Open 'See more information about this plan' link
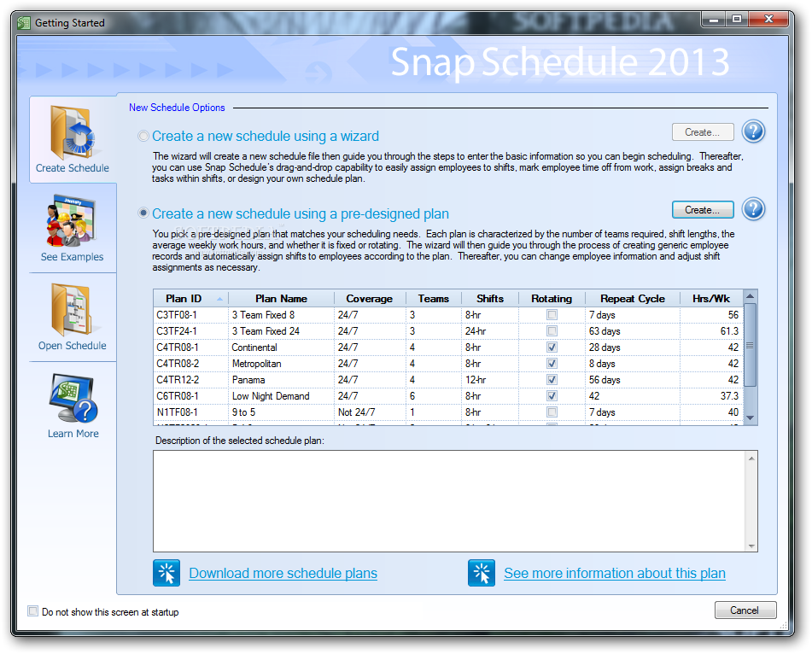Screen dimensions: 812x654 tap(615, 573)
